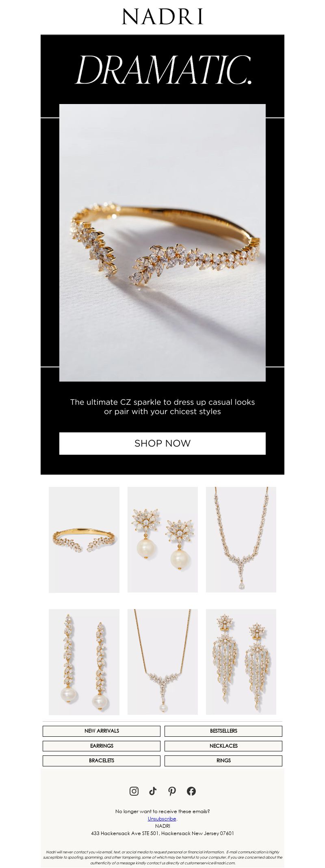Go to the EARRINGS category
This screenshot has height=868, width=325.
click(102, 746)
